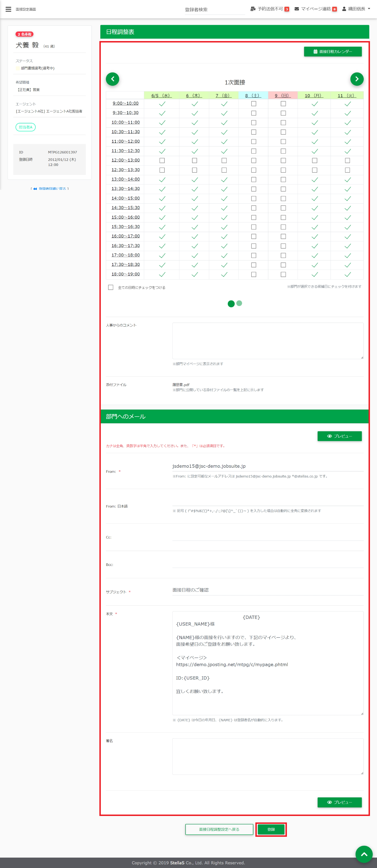Open the 面接日程カレンダー calendar button
Viewport: 377px width, 868px height.
coord(333,51)
